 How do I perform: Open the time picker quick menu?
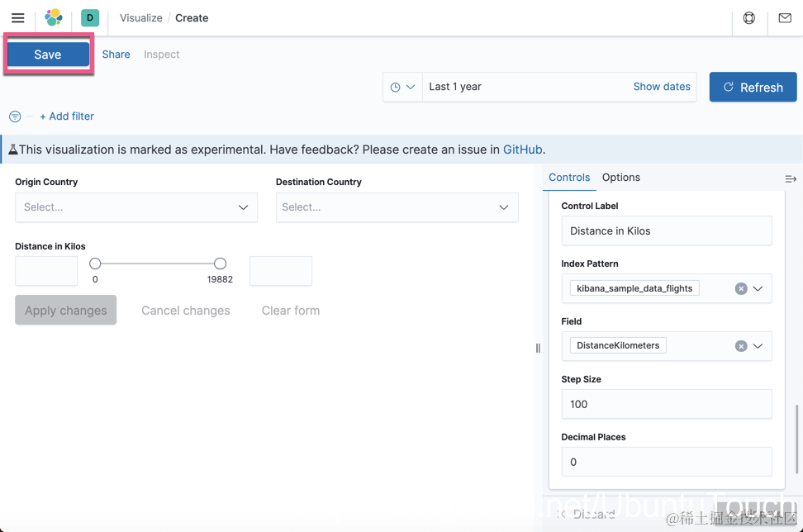coord(402,87)
